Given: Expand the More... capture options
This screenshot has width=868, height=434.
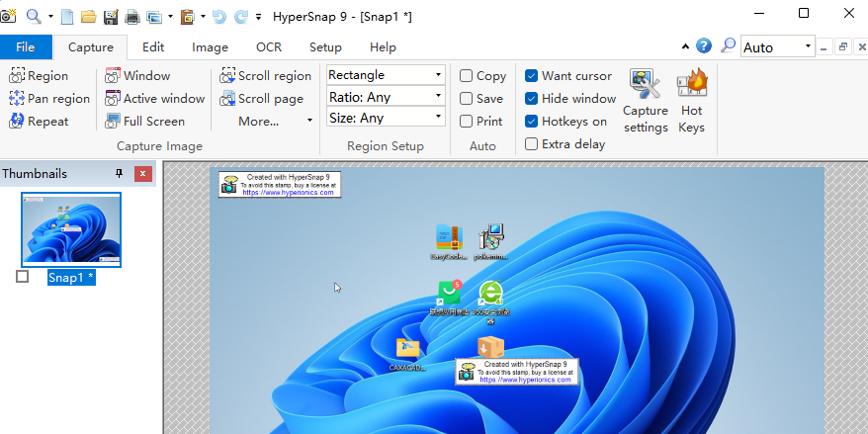Looking at the screenshot, I should tap(275, 122).
